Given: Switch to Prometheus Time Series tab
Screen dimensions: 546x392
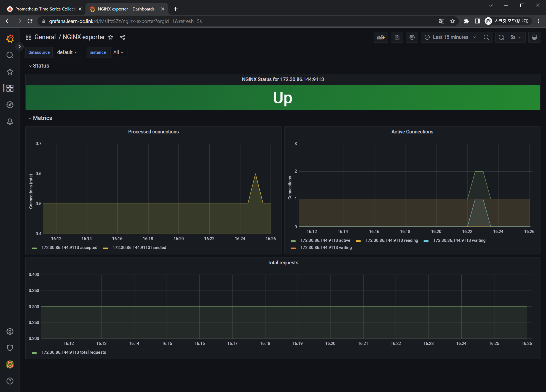Looking at the screenshot, I should [45, 9].
